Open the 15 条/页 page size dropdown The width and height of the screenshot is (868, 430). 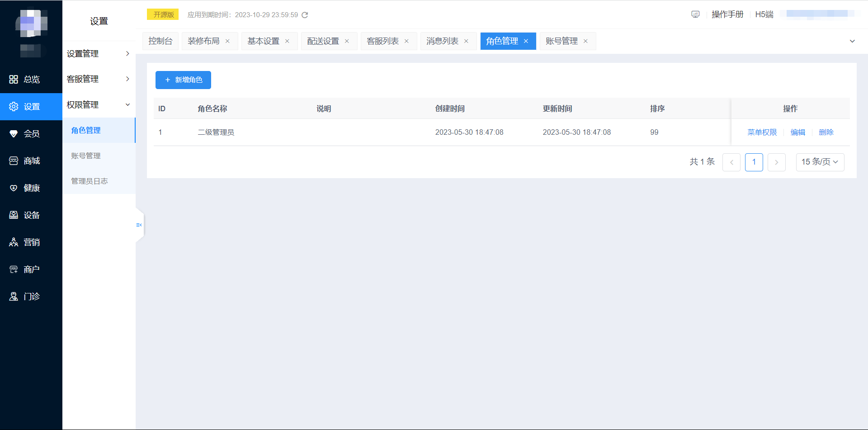pos(820,162)
